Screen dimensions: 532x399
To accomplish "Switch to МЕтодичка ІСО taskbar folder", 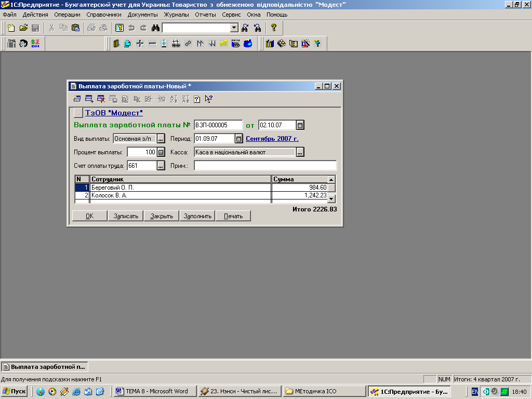I will point(324,391).
